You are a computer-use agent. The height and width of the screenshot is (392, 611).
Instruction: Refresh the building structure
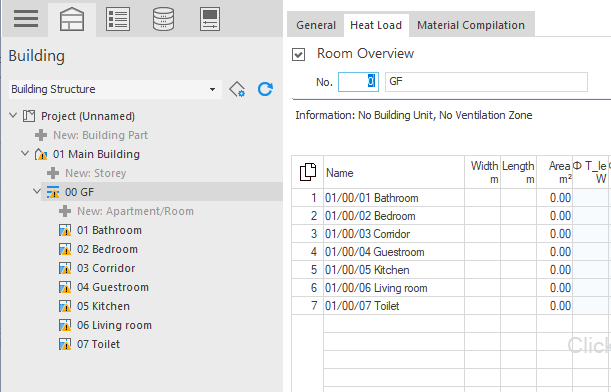(x=265, y=89)
